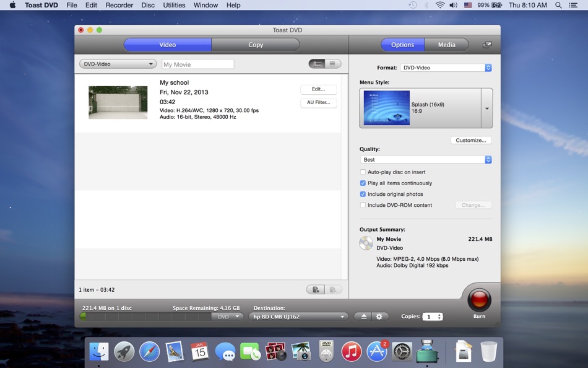The width and height of the screenshot is (588, 368).
Task: Open Messages in the Dock
Action: [225, 353]
